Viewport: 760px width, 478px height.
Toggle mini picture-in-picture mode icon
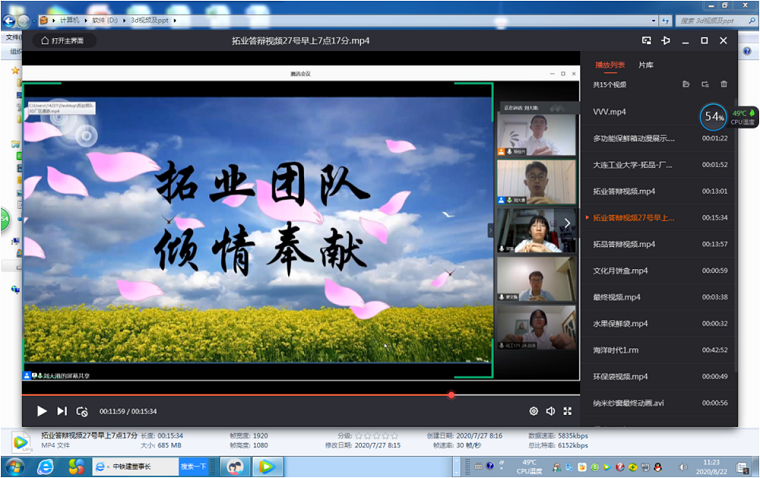(x=646, y=40)
